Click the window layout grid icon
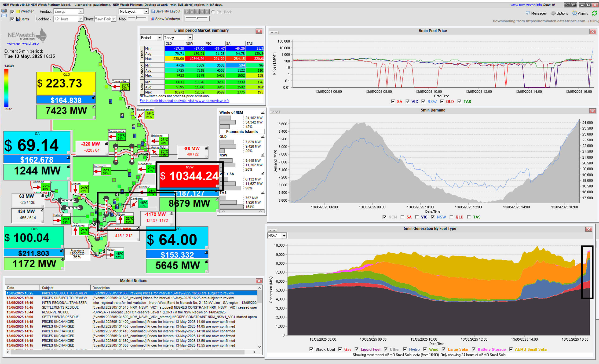Screen dimensions: 599x364 click(574, 5)
